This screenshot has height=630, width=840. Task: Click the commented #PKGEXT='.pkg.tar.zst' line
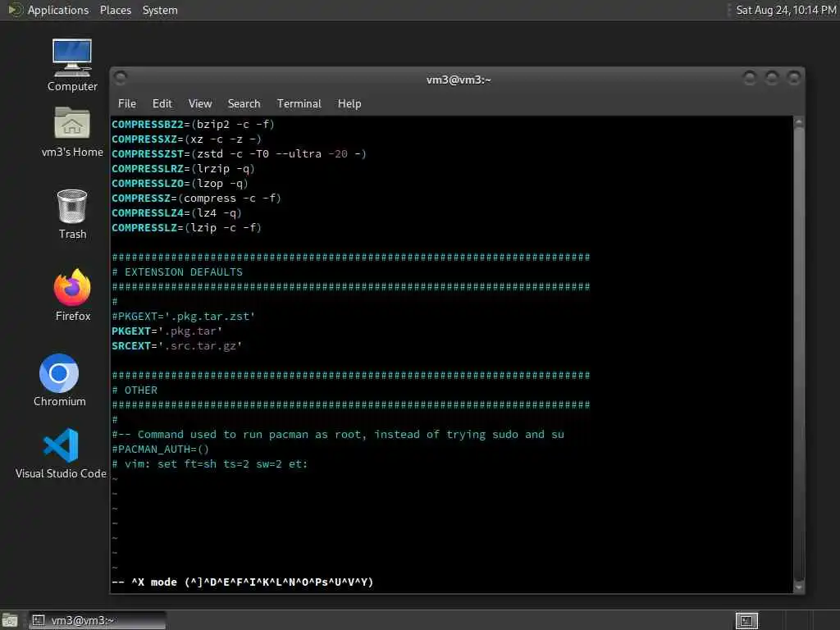[x=183, y=317]
